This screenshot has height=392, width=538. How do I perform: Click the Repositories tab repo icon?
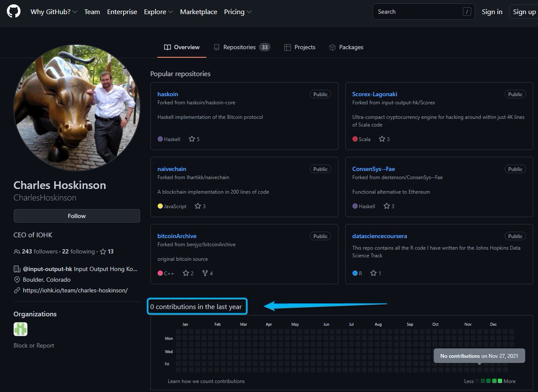coord(217,47)
